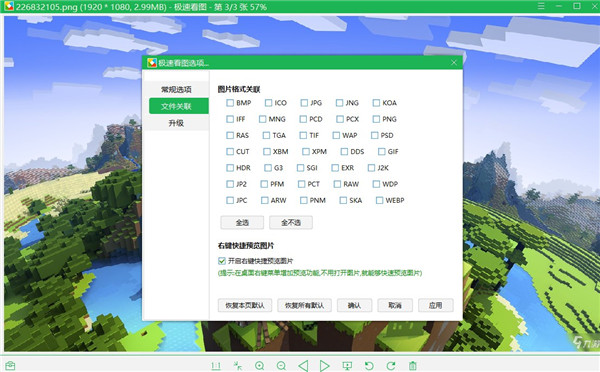
Task: Check the ARW format checkbox
Action: [x=265, y=200]
